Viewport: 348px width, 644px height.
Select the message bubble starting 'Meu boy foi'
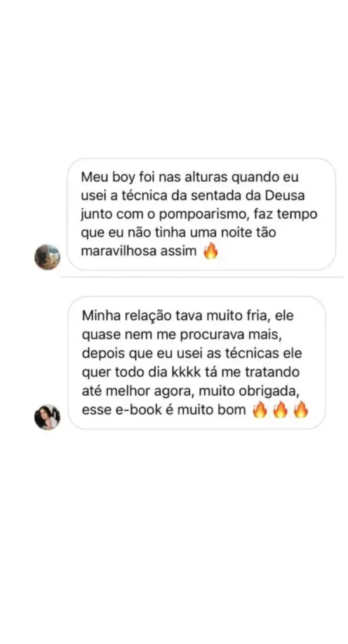coord(201,214)
